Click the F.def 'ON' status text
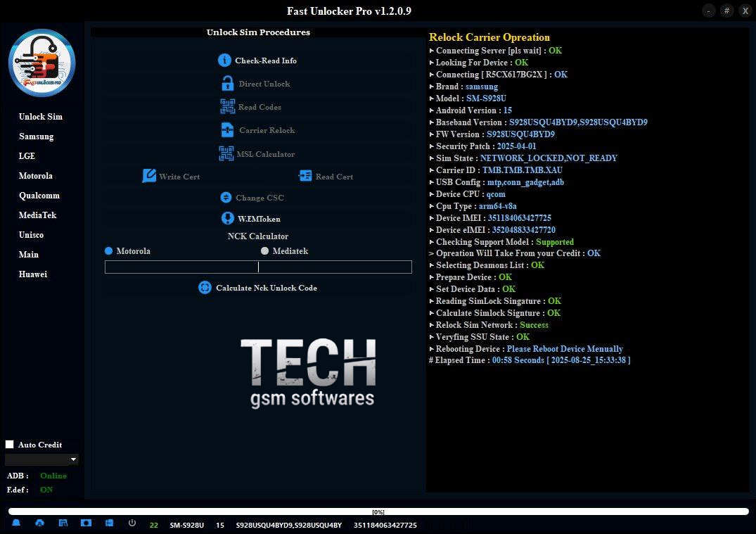Image resolution: width=756 pixels, height=534 pixels. [x=47, y=490]
